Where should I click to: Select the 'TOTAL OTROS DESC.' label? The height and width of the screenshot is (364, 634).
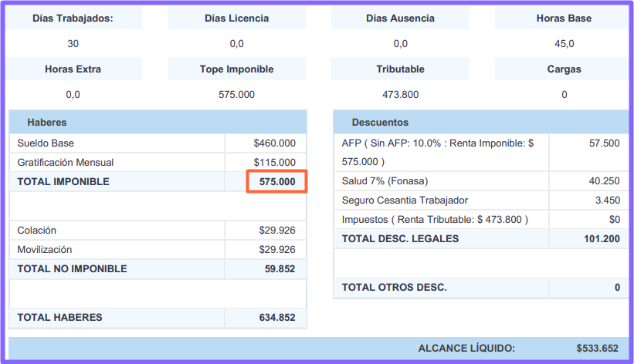tap(395, 287)
